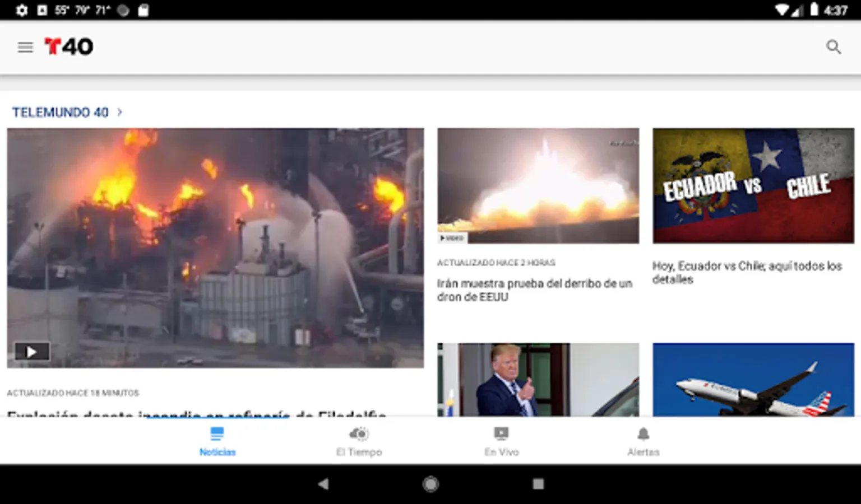Tap the Android back button
This screenshot has width=861, height=504.
[x=323, y=484]
